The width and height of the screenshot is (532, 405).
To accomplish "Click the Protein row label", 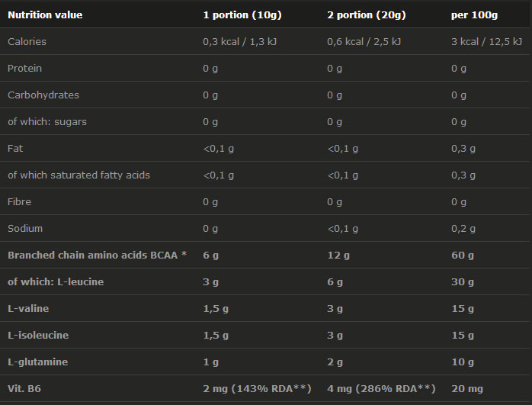I will coord(24,68).
